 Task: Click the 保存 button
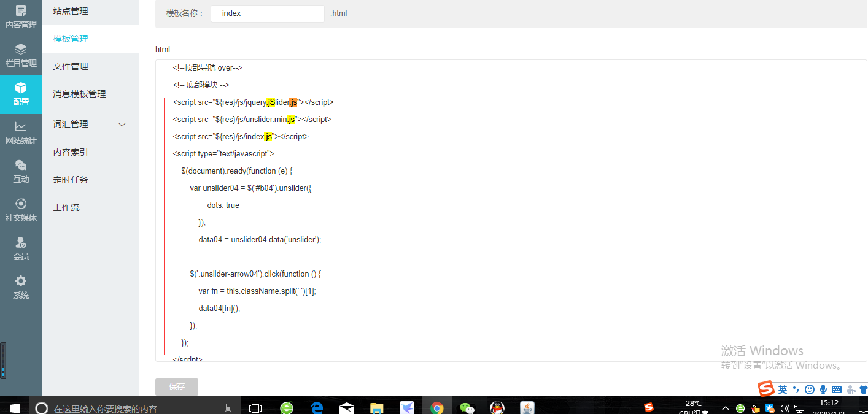coord(177,386)
